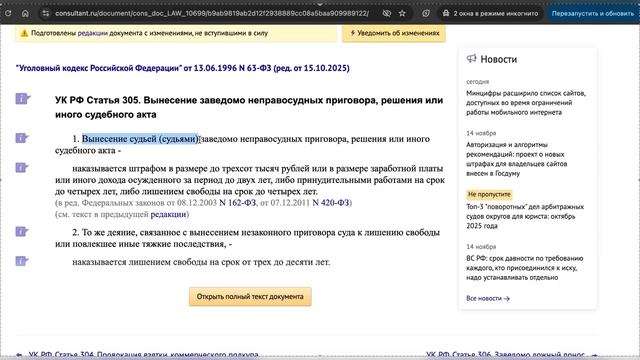
Task: Go to next article Статья 306 link
Action: tap(505, 355)
